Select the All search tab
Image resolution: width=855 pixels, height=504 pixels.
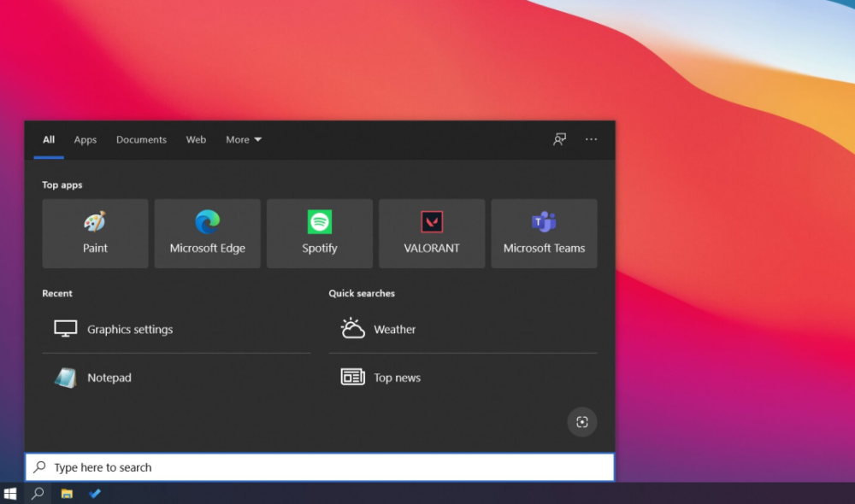[x=49, y=139]
